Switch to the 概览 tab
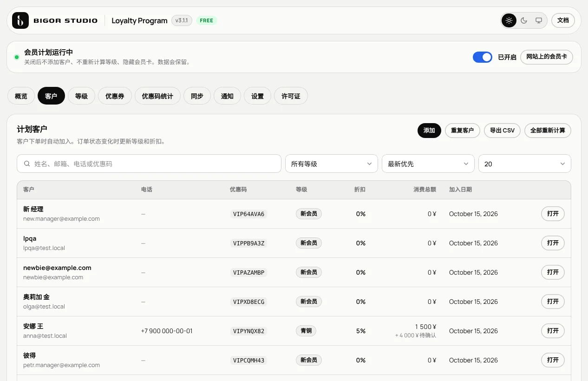This screenshot has width=588, height=381. tap(21, 96)
